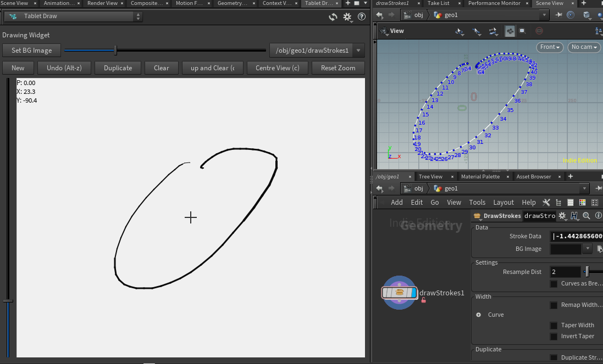Screen dimensions: 603x364
Task: Check the Invert Taper option
Action: [x=554, y=336]
